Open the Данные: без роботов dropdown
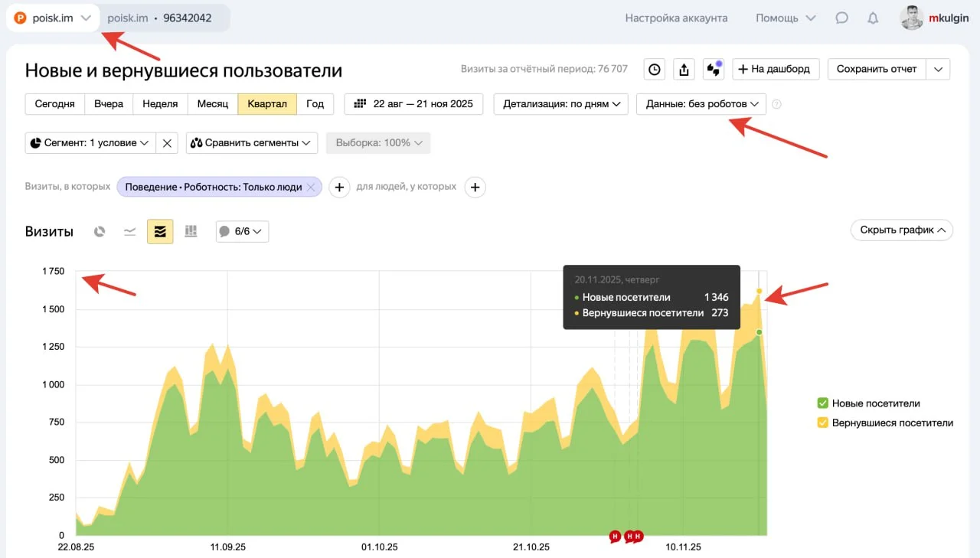The height and width of the screenshot is (558, 980). point(701,104)
